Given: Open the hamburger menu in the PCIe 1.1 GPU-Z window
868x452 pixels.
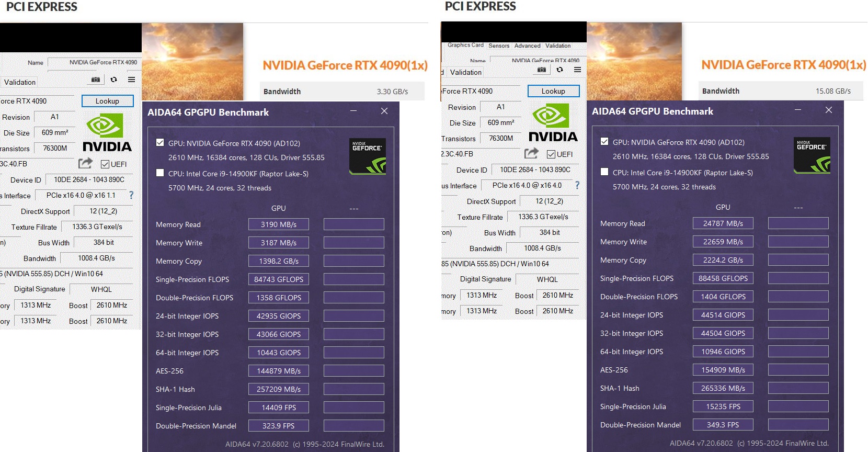Looking at the screenshot, I should point(131,80).
